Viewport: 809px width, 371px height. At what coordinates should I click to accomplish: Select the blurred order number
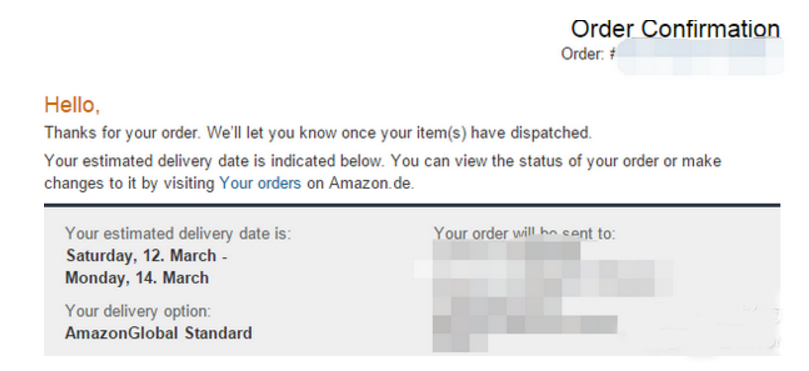(700, 56)
